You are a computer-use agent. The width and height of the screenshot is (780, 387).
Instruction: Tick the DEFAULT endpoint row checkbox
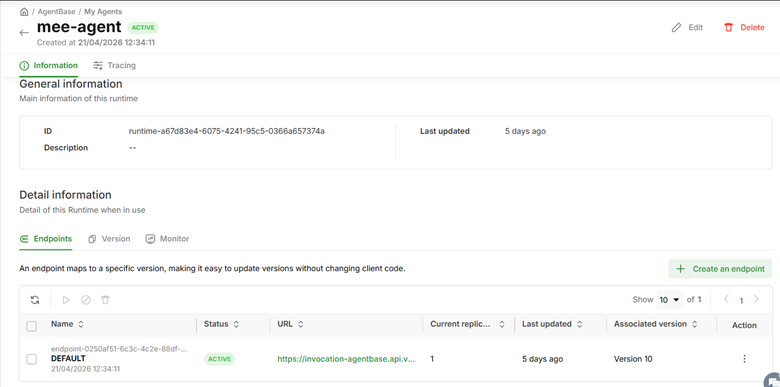(31, 359)
